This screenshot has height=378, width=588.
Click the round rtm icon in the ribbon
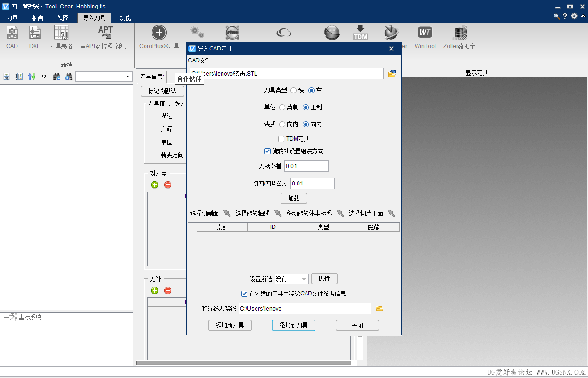point(232,33)
